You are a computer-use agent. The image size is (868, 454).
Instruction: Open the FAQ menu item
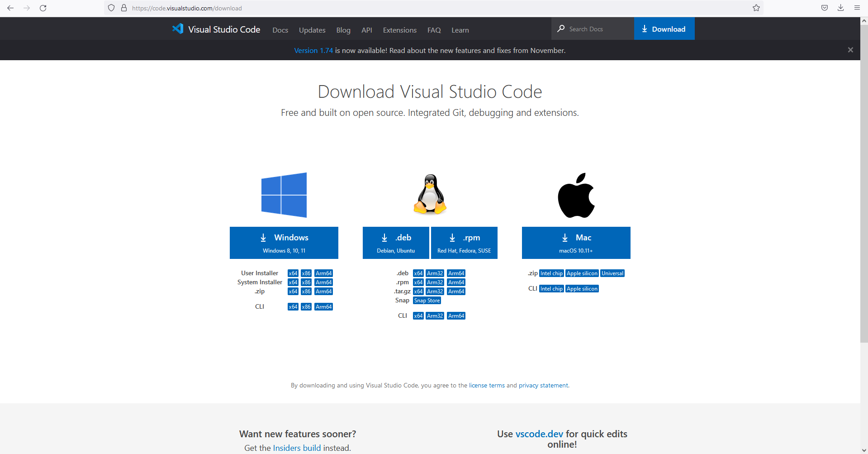434,30
